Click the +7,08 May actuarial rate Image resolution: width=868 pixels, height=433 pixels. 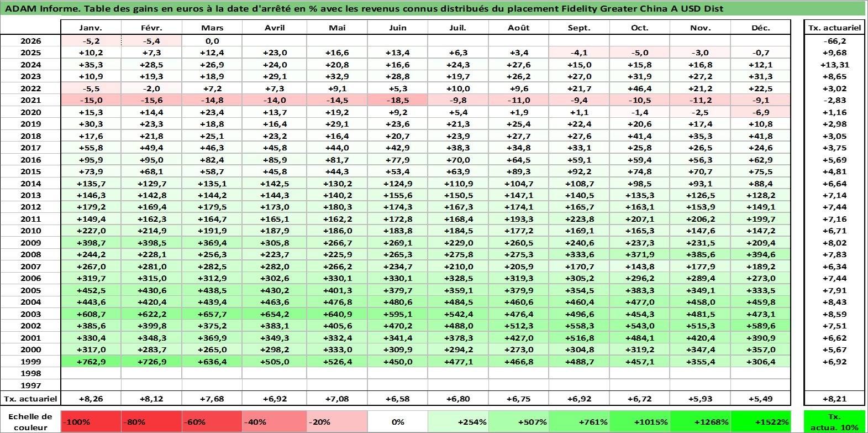coord(337,399)
